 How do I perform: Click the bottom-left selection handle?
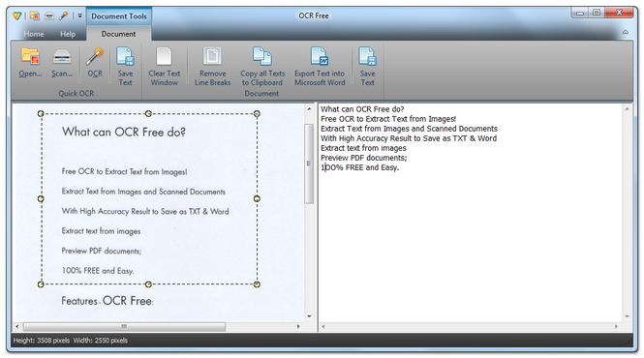tap(41, 284)
